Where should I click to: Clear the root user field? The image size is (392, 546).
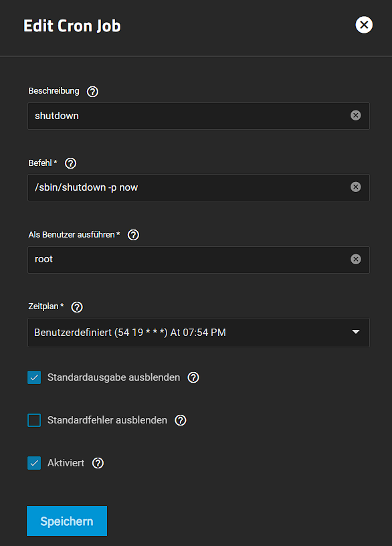355,259
